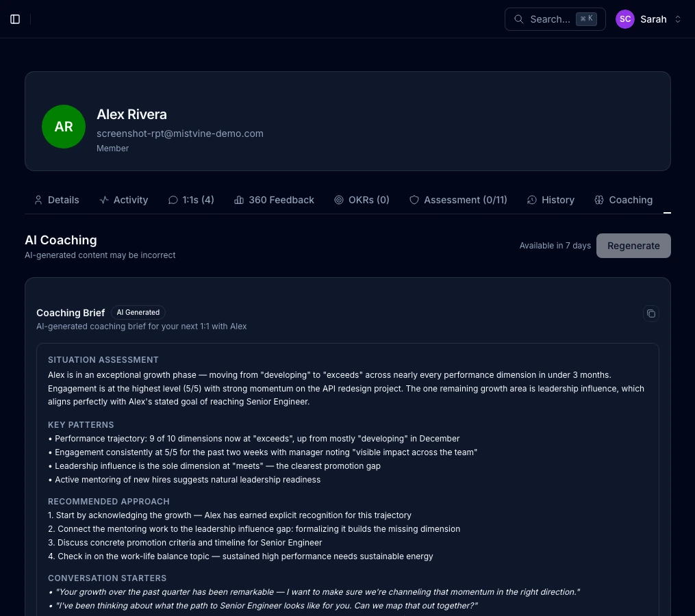Click the Member role label
695x616 pixels.
click(x=112, y=149)
